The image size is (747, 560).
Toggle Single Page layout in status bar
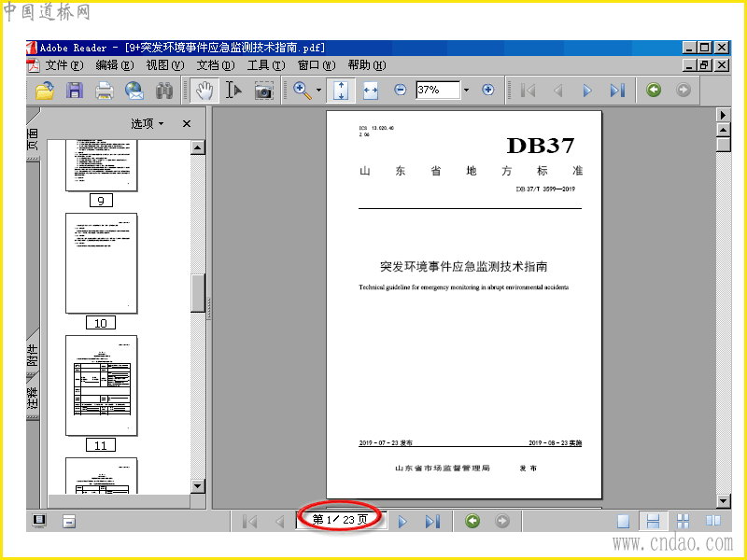coord(624,522)
